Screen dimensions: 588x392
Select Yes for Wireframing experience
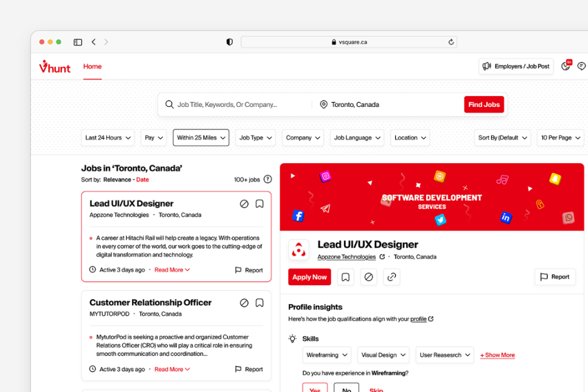coord(315,388)
